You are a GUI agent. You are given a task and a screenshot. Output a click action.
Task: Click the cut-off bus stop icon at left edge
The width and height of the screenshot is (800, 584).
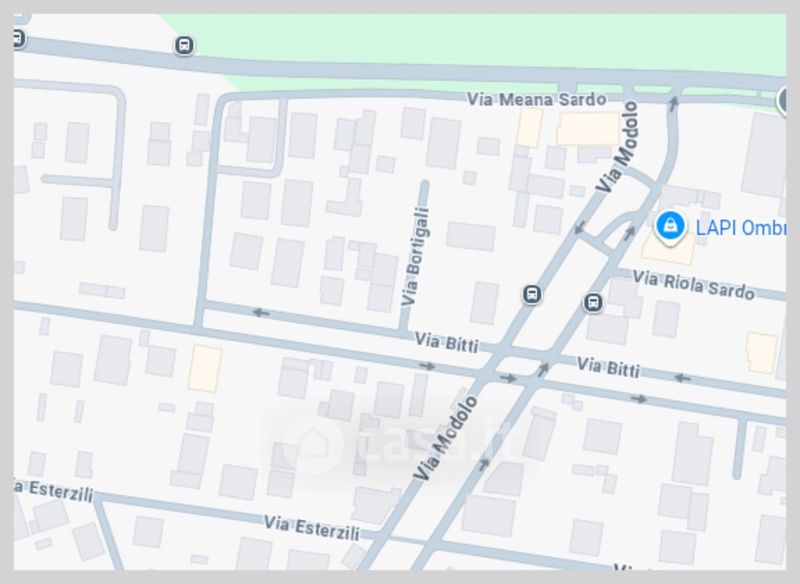18,38
